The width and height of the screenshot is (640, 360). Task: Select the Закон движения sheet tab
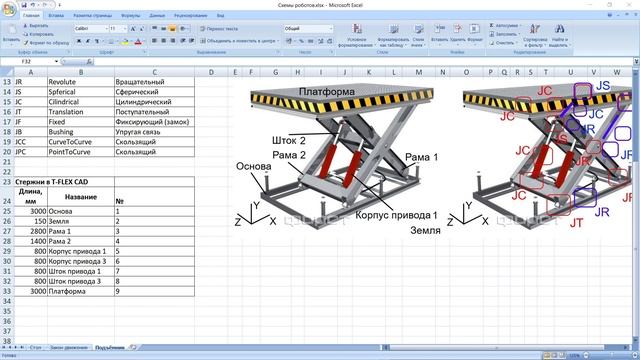[x=69, y=347]
